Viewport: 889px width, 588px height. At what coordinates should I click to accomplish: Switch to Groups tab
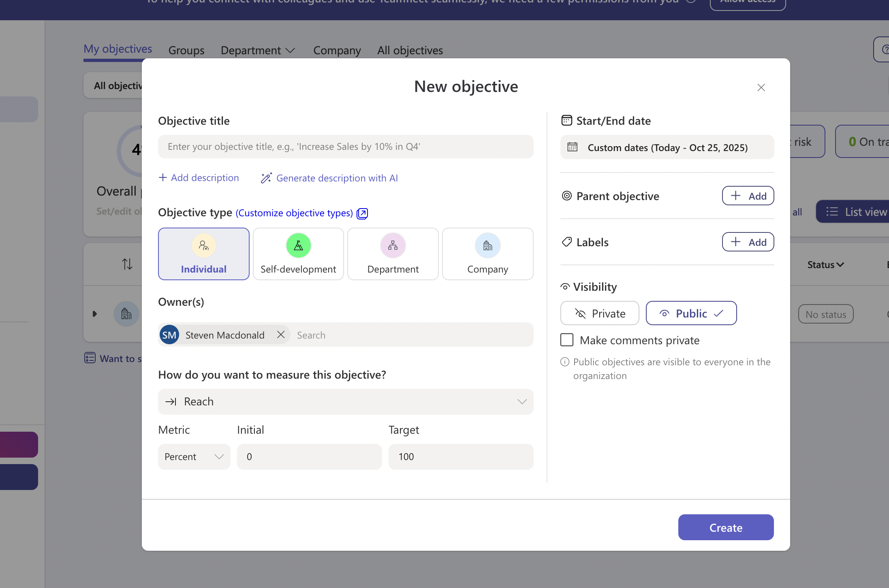(x=186, y=50)
